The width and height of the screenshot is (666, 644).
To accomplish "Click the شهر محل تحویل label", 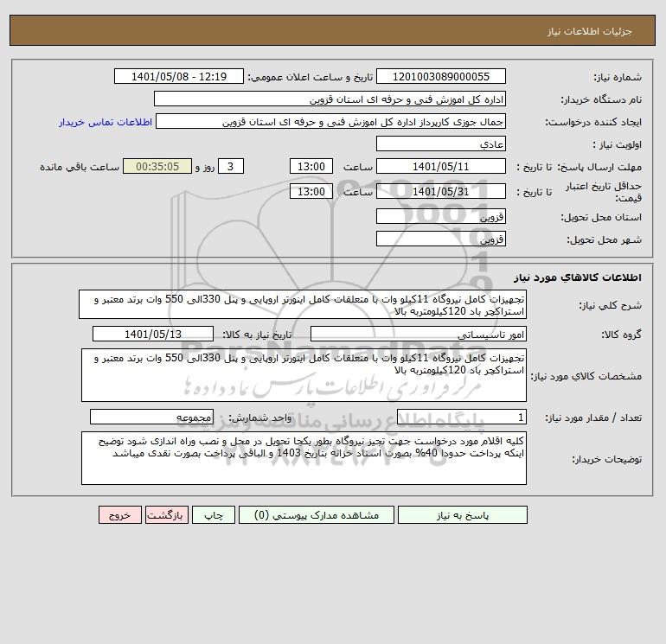I will tap(604, 239).
